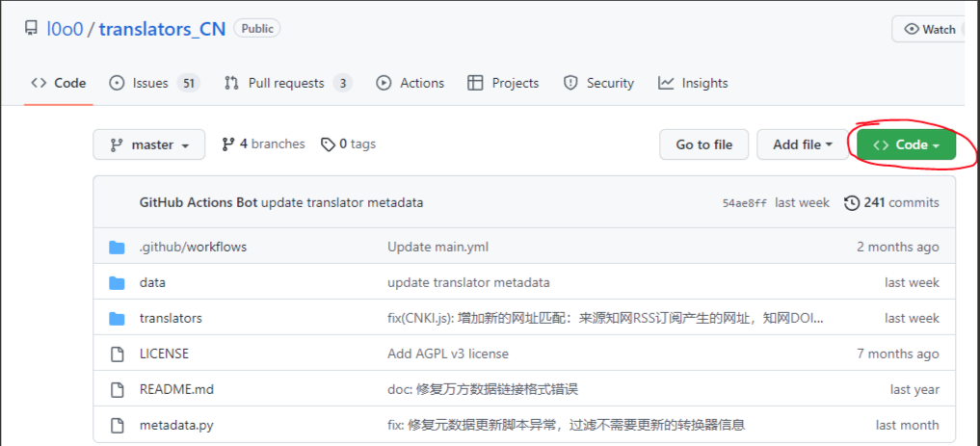Viewport: 980px width, 446px height.
Task: Click the data folder icon
Action: (x=118, y=282)
